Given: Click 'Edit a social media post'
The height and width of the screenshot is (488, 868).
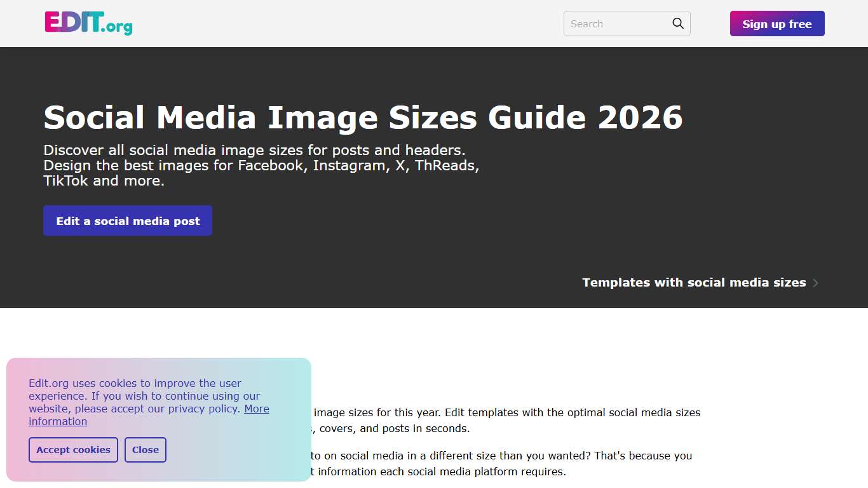Looking at the screenshot, I should click(127, 220).
